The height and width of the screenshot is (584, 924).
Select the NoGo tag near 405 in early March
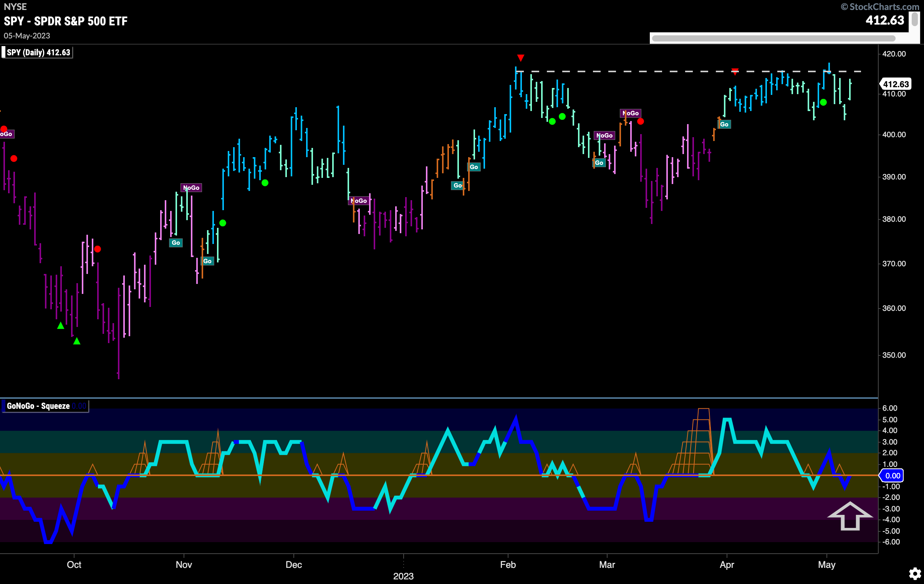click(631, 113)
